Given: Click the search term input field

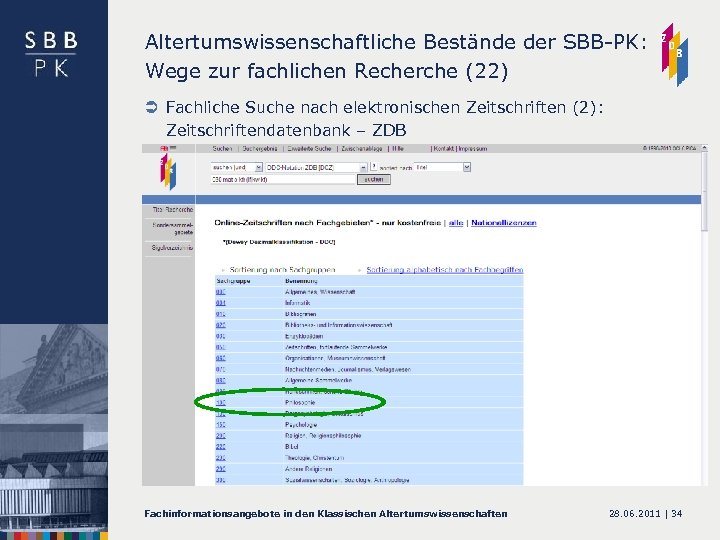Looking at the screenshot, I should (283, 180).
